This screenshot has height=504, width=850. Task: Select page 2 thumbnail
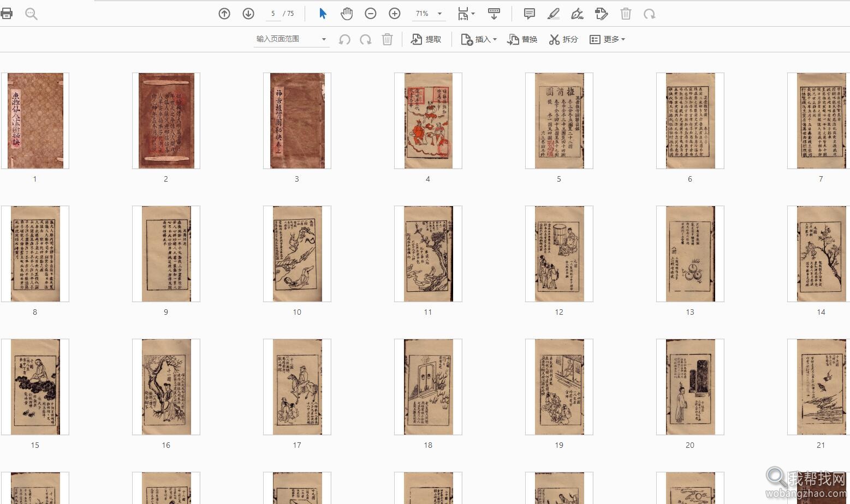(x=166, y=121)
